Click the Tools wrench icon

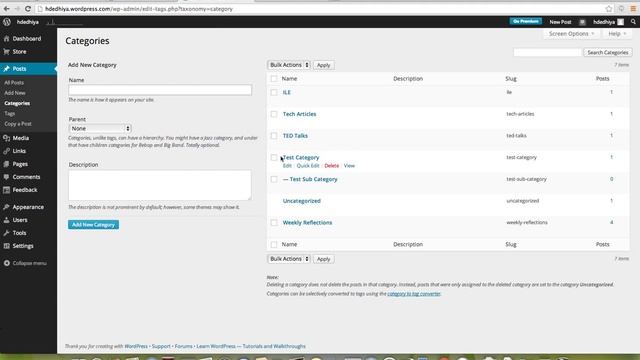tap(7, 233)
